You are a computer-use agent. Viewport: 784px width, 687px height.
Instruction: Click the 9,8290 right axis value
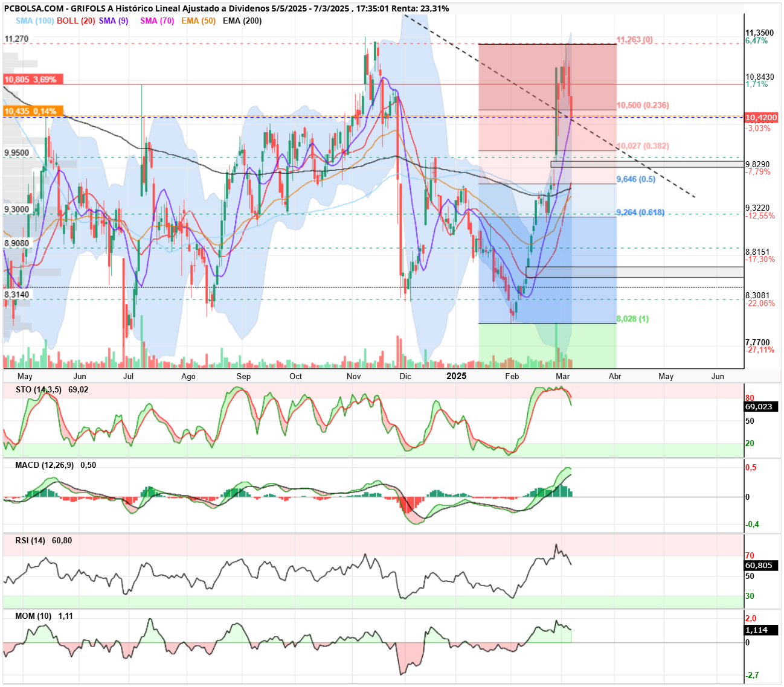pos(757,164)
